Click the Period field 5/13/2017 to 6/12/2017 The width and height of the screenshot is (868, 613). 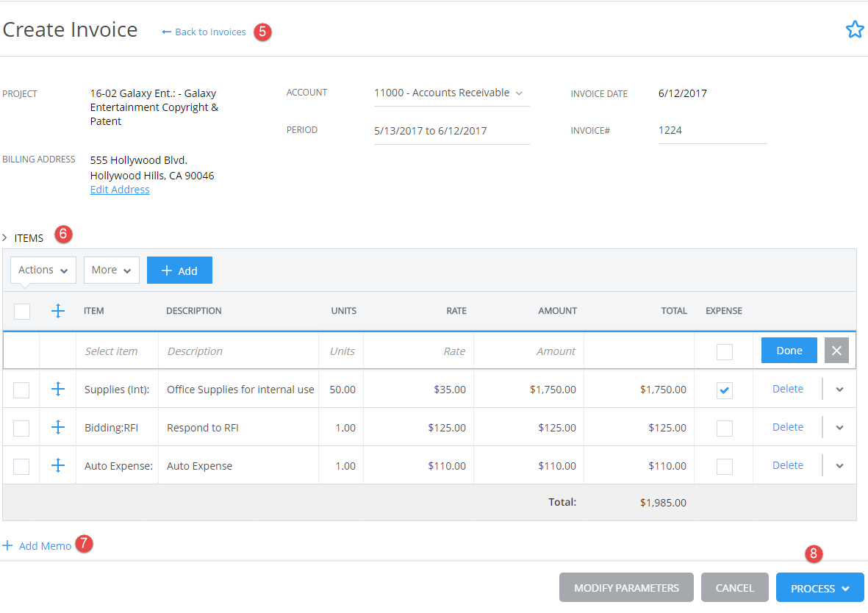click(x=452, y=132)
